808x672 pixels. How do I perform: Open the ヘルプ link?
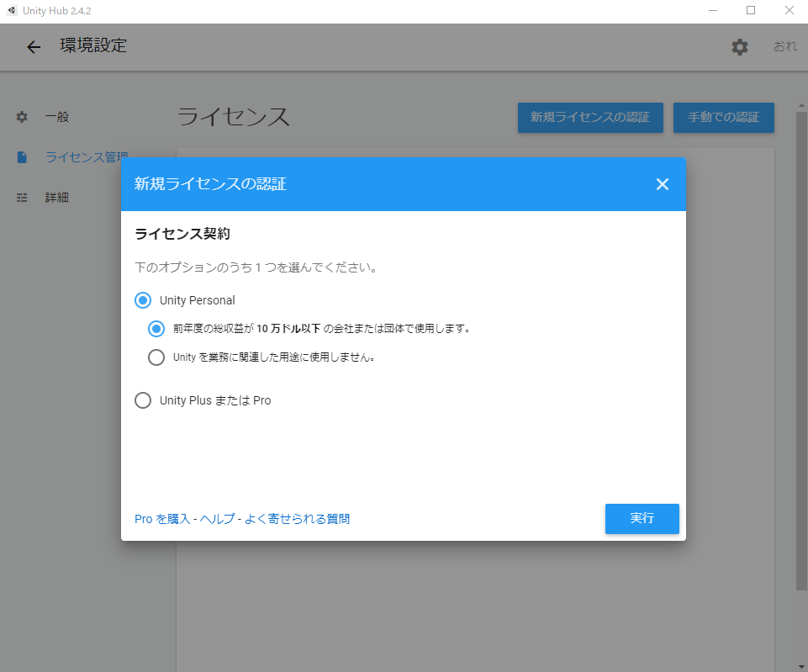point(217,519)
